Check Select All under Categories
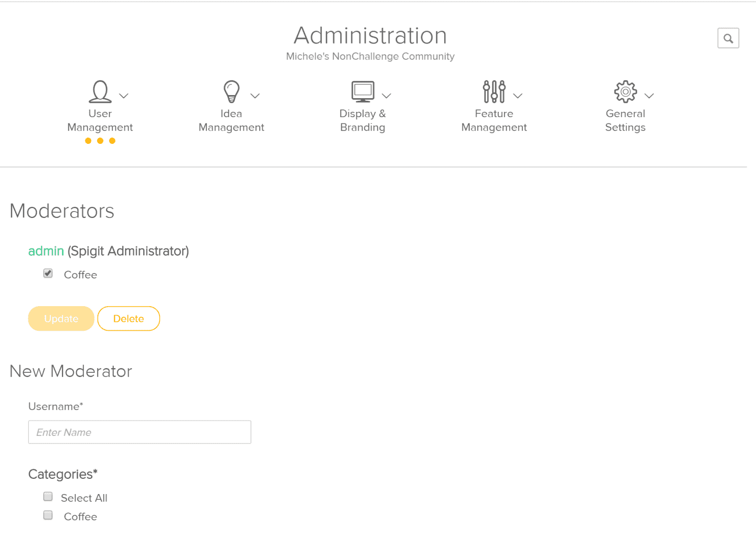The image size is (756, 534). point(48,496)
